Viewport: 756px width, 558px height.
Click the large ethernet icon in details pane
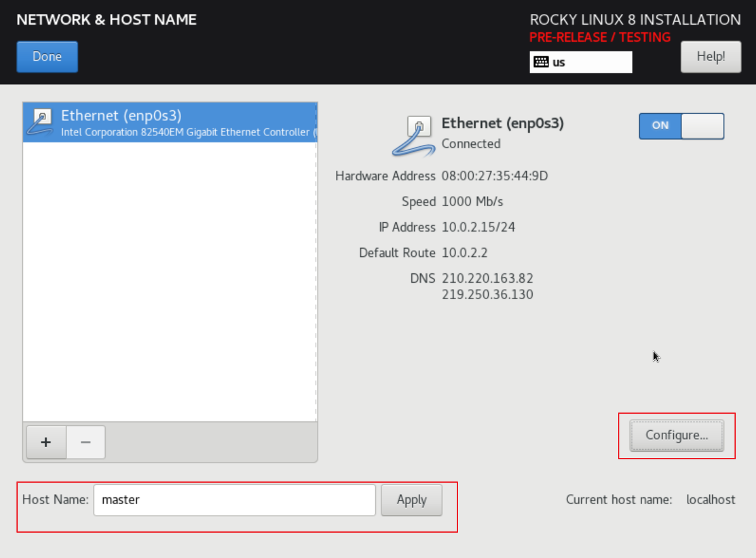coord(414,136)
